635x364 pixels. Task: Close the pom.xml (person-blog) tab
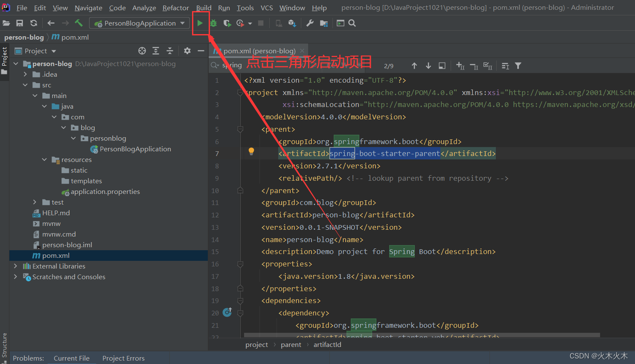click(x=302, y=51)
